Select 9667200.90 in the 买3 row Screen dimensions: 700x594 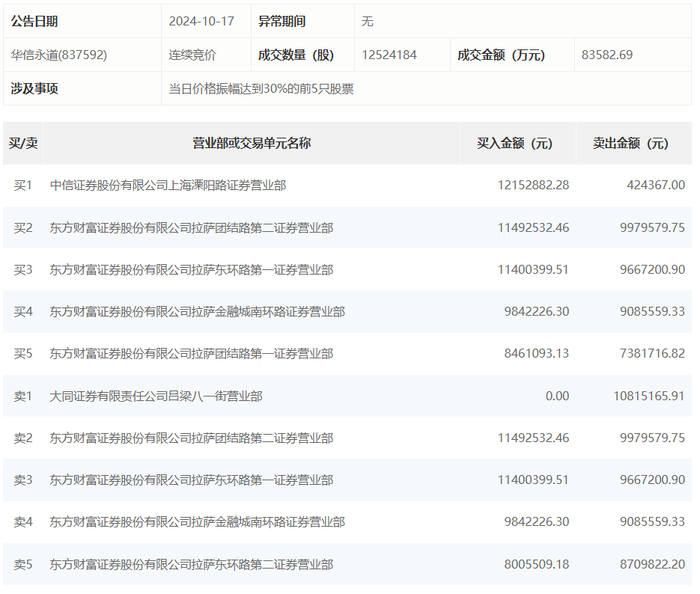click(x=652, y=270)
